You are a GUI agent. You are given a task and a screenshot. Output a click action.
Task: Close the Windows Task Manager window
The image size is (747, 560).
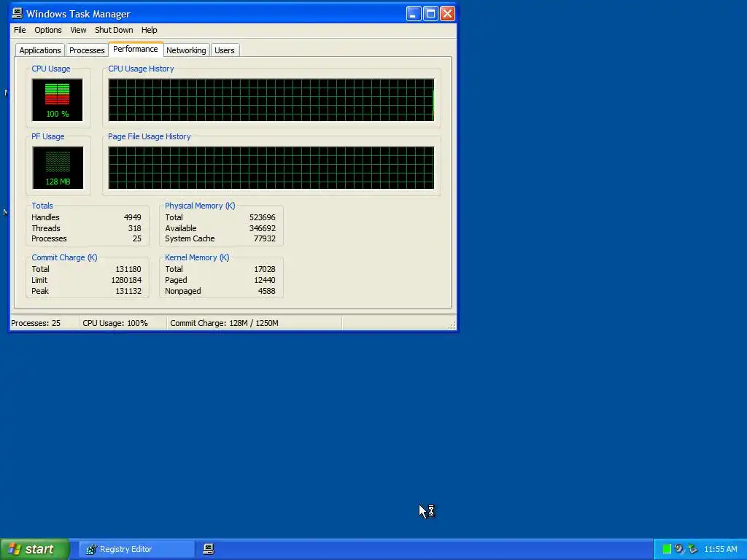pos(447,13)
